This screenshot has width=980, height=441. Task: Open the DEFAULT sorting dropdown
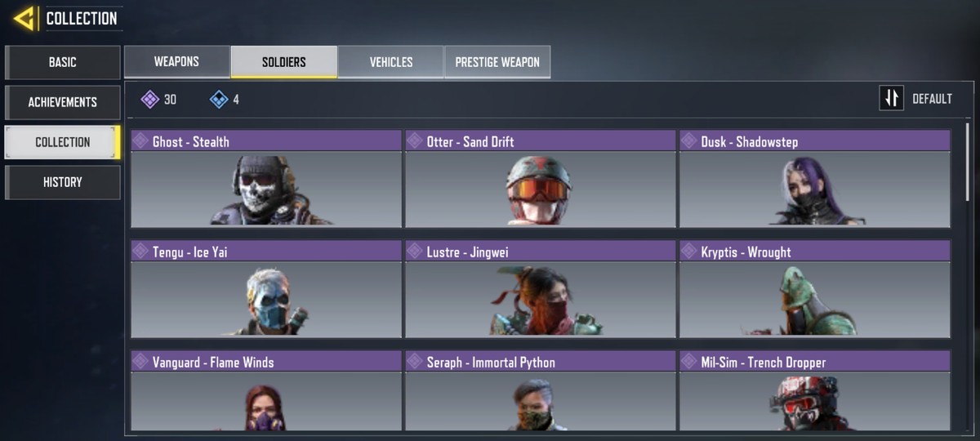pyautogui.click(x=932, y=99)
